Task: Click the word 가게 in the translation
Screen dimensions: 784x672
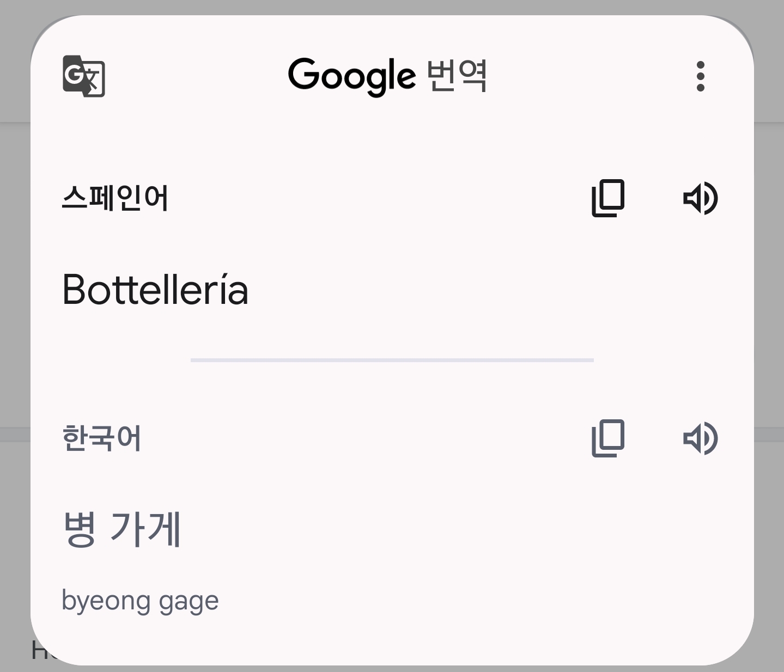Action: pyautogui.click(x=145, y=528)
